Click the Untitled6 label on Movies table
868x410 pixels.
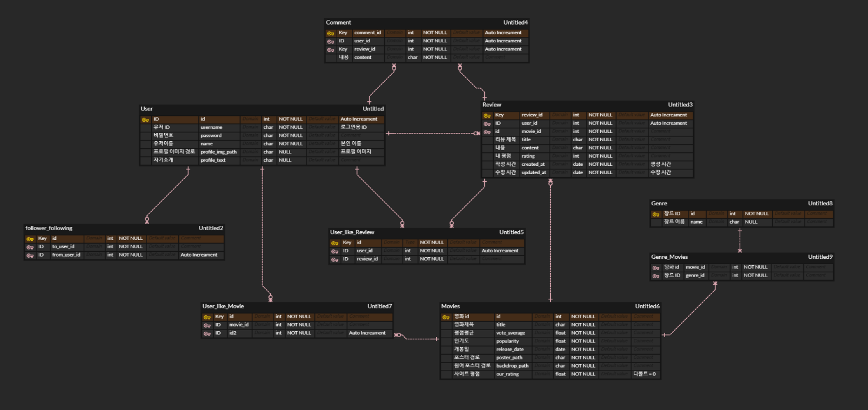pyautogui.click(x=647, y=306)
